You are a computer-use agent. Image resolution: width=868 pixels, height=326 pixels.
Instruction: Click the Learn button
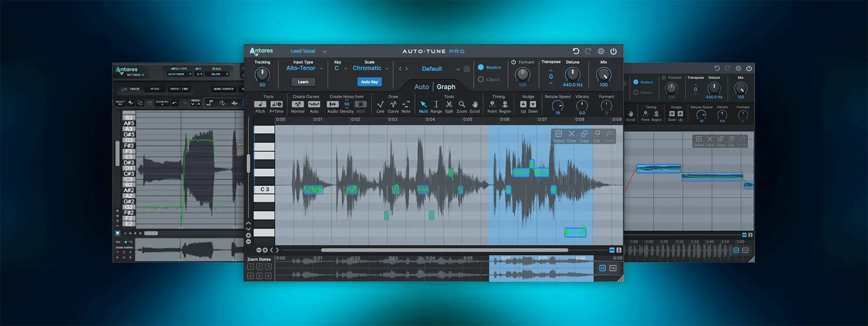coord(303,82)
